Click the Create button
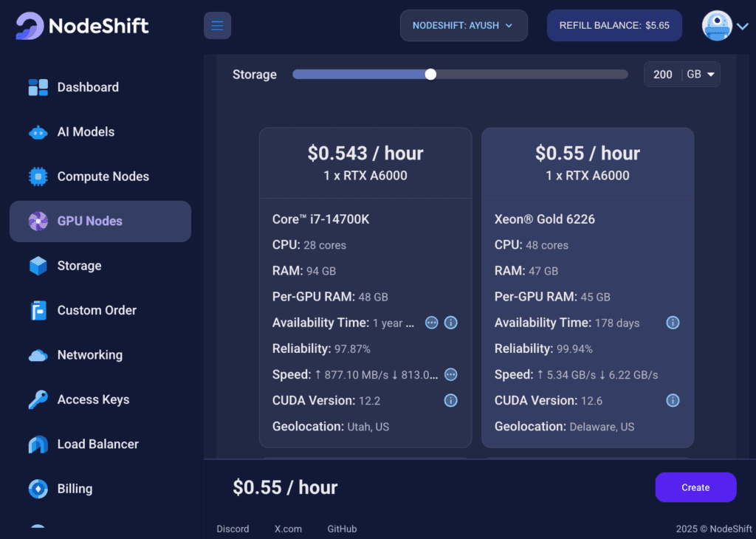 pos(695,487)
